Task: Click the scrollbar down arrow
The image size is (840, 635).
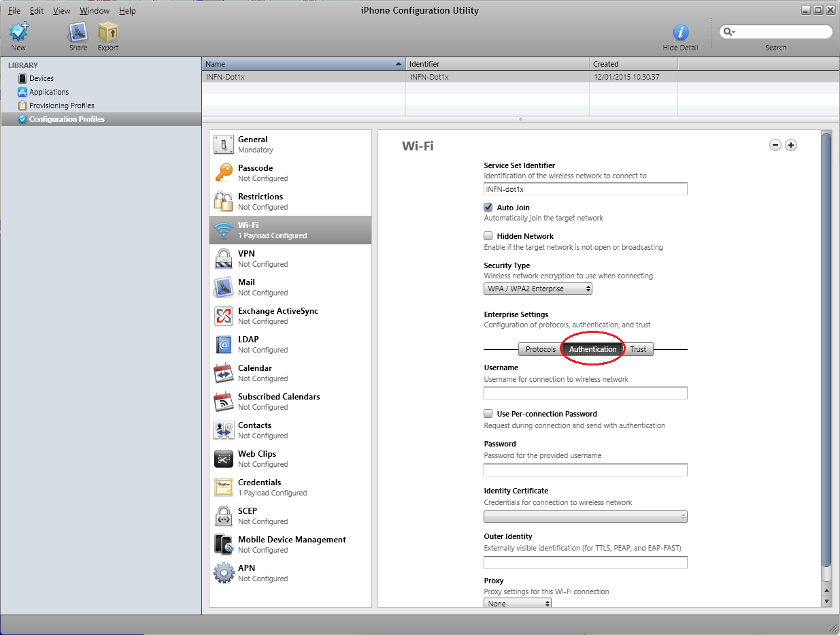Action: point(826,602)
